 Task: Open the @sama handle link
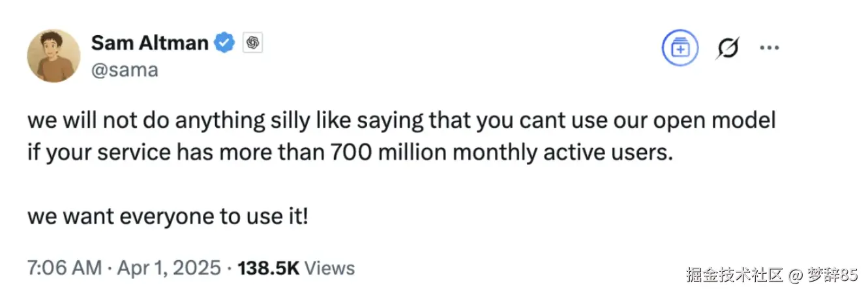125,70
